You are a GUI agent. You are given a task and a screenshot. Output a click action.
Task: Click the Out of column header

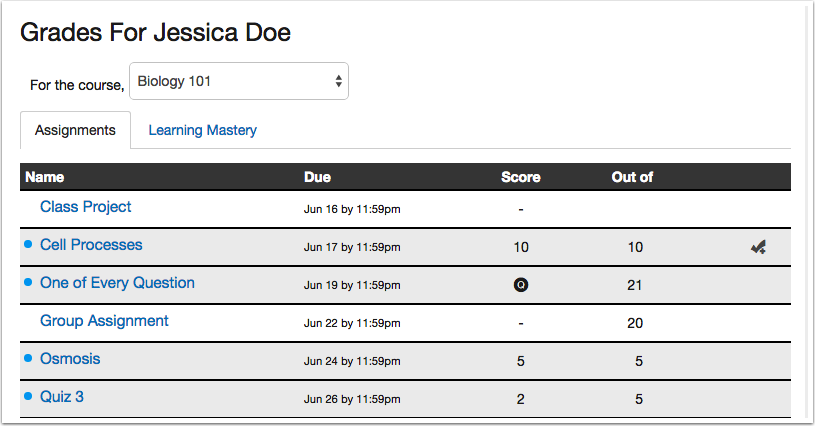pos(632,177)
